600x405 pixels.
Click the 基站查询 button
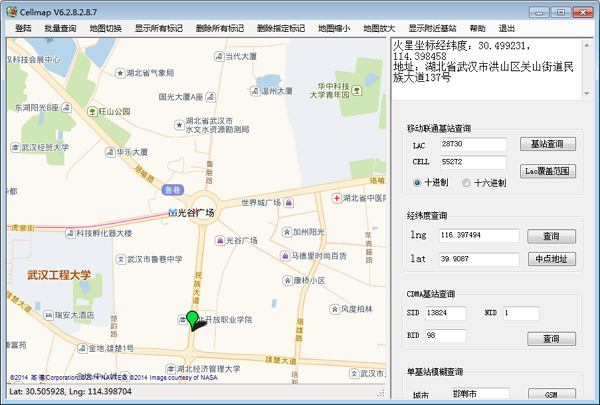(x=548, y=144)
